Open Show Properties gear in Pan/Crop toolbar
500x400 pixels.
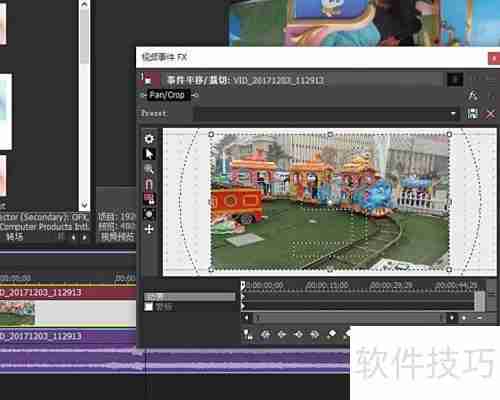[149, 139]
